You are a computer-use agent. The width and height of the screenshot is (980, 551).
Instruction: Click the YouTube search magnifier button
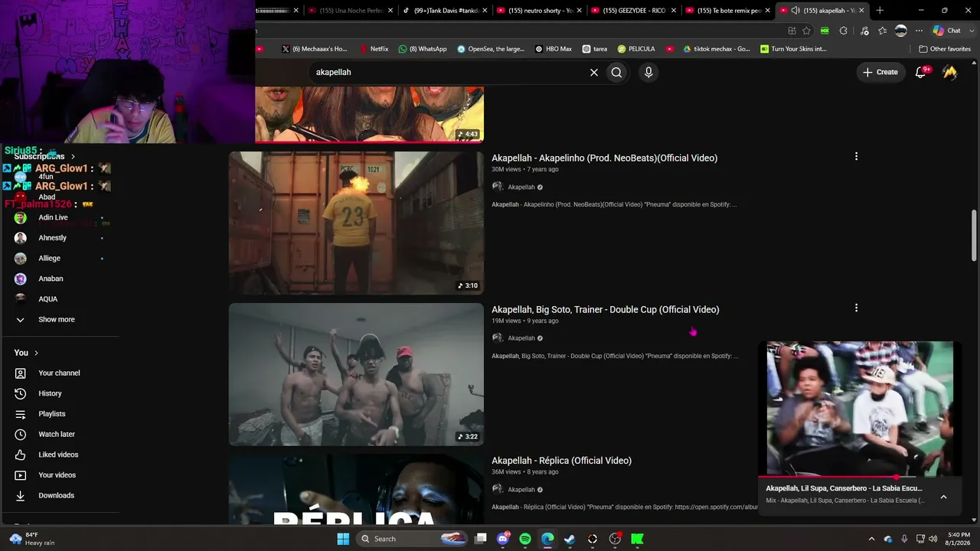[616, 72]
